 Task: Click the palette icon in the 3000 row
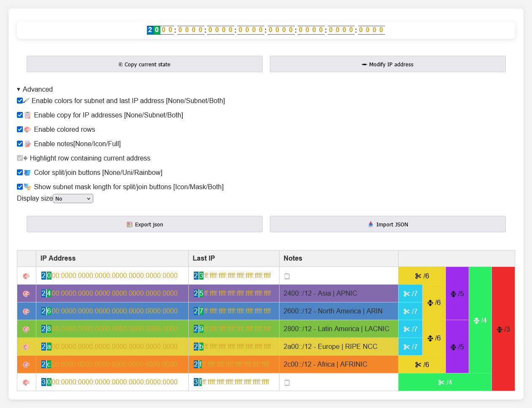tap(26, 382)
